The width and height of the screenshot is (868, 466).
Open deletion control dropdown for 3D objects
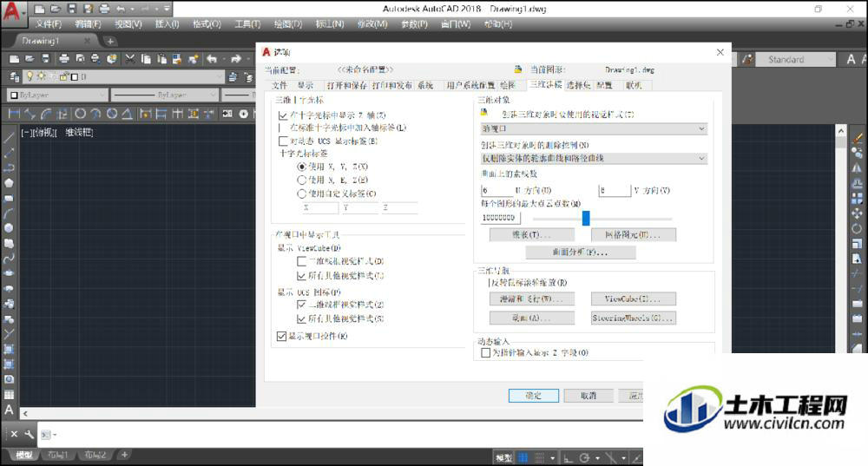click(x=594, y=158)
